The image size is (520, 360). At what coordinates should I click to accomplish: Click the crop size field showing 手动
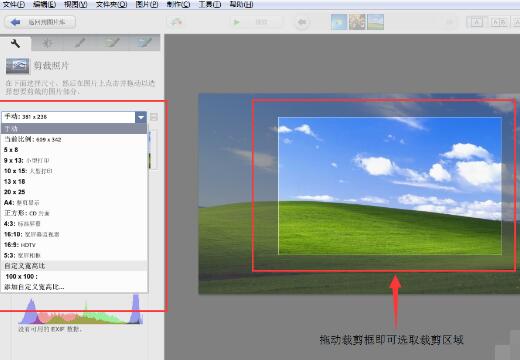[x=68, y=117]
